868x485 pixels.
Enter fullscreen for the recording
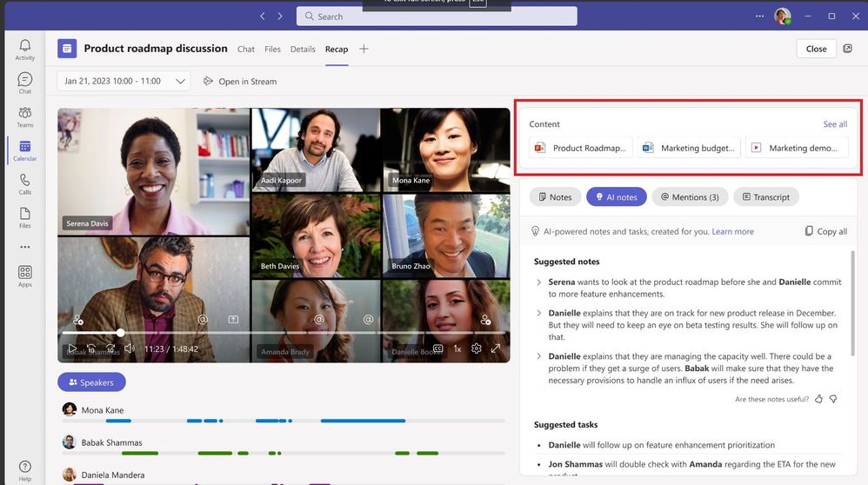tap(496, 349)
